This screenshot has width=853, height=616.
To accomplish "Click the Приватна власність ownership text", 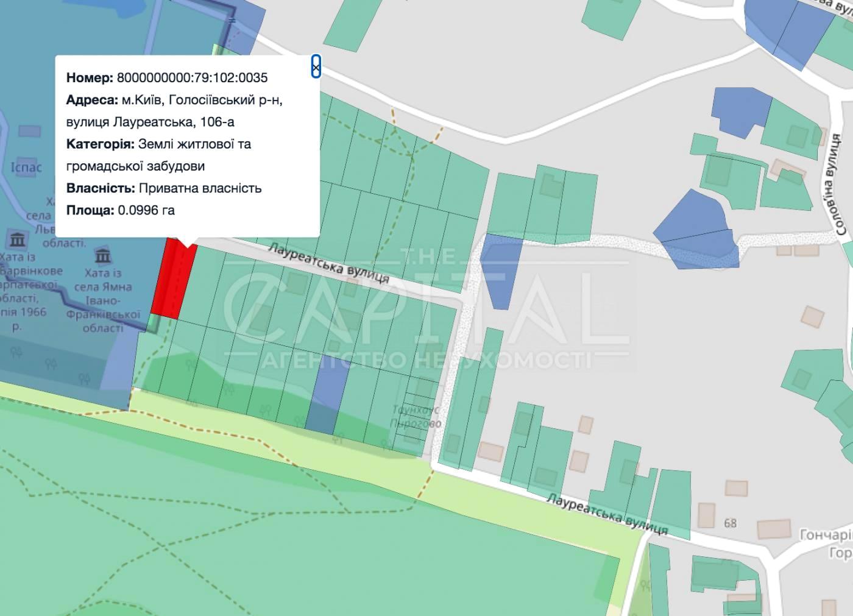I will tap(200, 188).
